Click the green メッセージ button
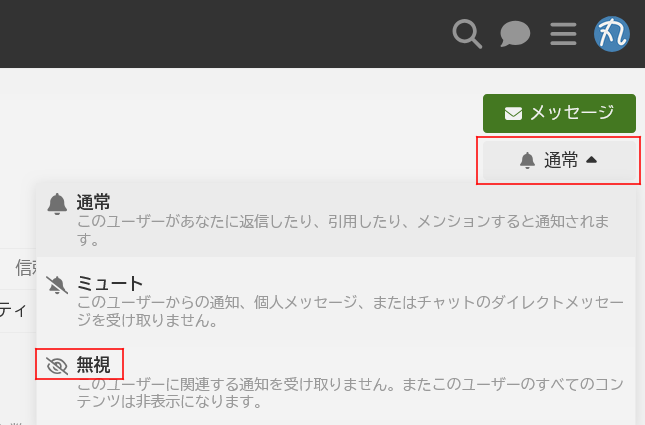This screenshot has height=425, width=645. (559, 113)
